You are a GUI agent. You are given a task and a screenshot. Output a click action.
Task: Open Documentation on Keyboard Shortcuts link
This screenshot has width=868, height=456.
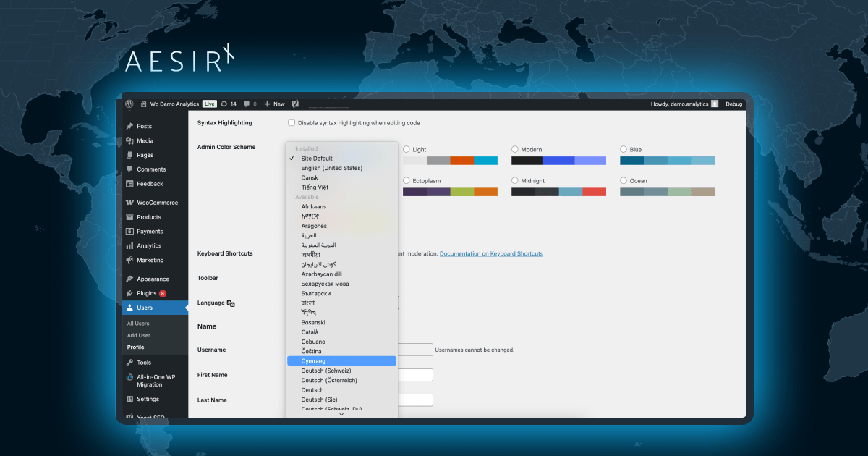(491, 254)
